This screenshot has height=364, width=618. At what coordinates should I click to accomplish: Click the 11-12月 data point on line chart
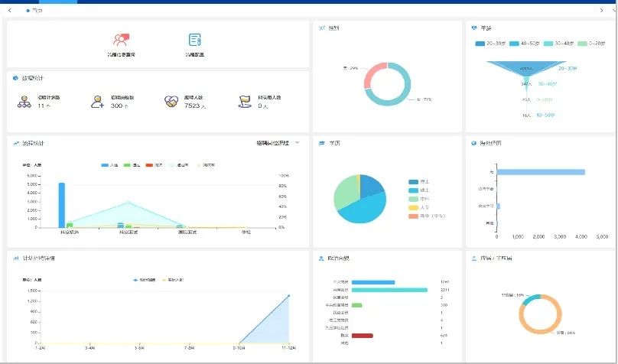click(x=289, y=296)
